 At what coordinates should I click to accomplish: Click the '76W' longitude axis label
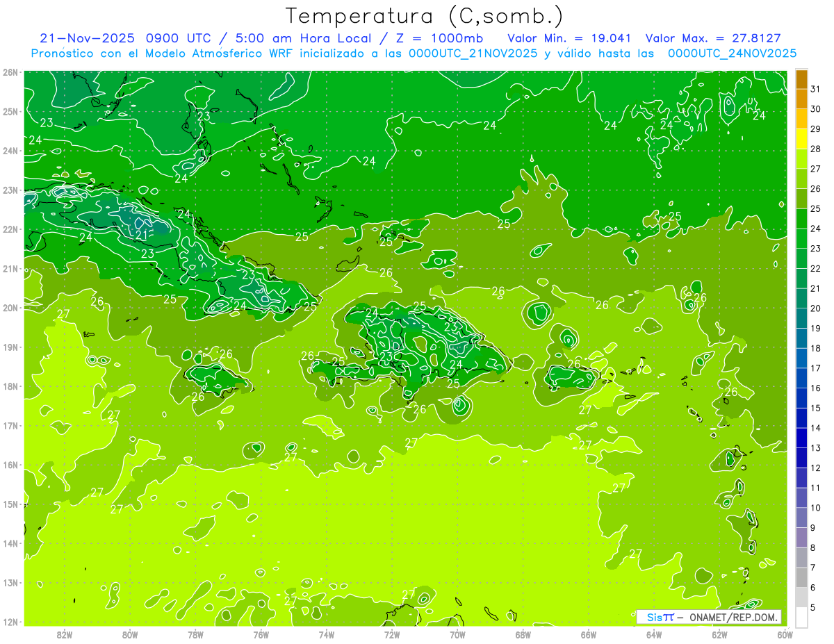261,634
